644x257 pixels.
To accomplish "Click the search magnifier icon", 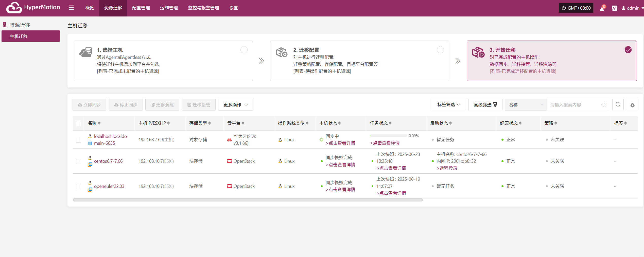I will [603, 105].
